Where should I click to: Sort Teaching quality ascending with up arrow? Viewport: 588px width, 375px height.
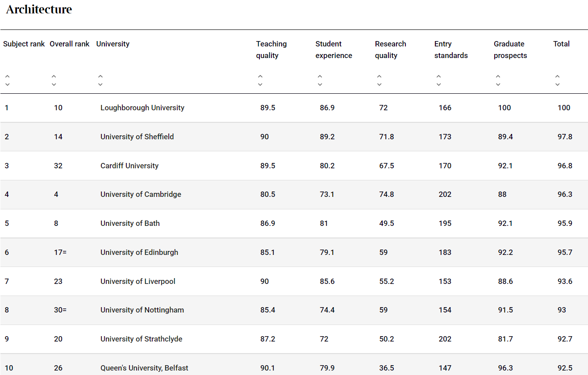pyautogui.click(x=260, y=77)
